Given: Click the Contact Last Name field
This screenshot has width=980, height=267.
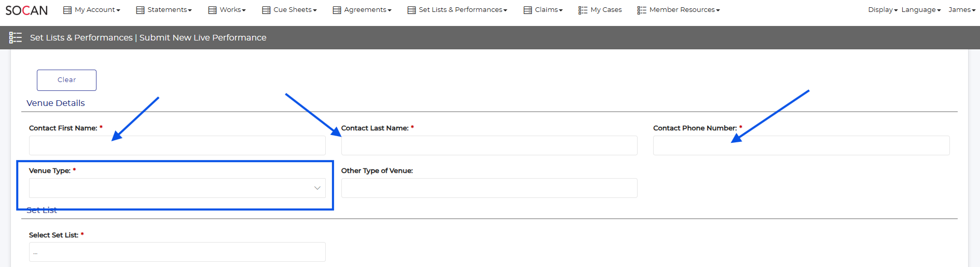Looking at the screenshot, I should [489, 145].
